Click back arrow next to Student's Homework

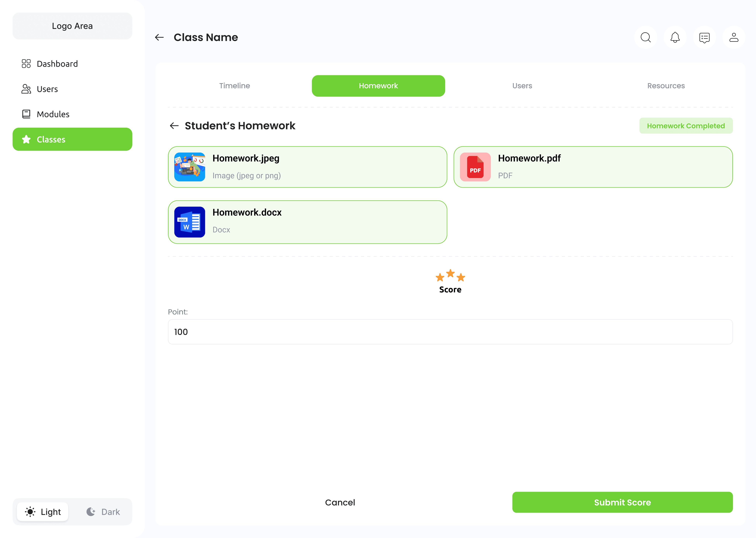[x=174, y=126]
